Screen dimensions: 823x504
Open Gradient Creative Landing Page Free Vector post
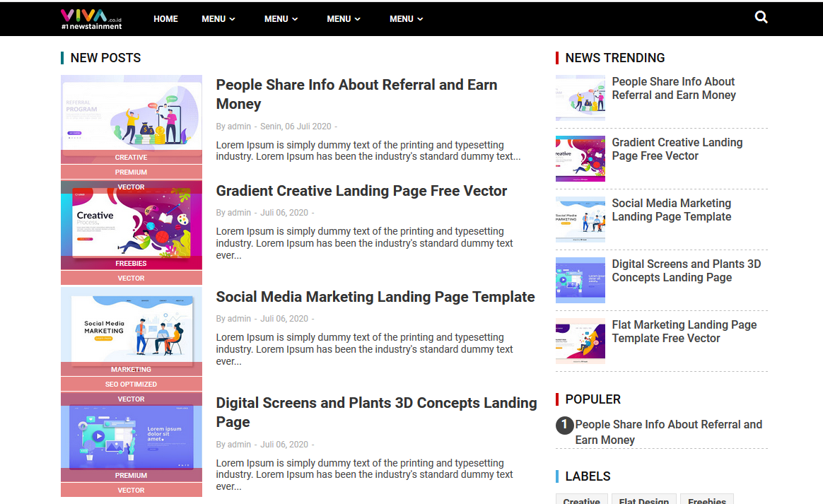(x=361, y=191)
